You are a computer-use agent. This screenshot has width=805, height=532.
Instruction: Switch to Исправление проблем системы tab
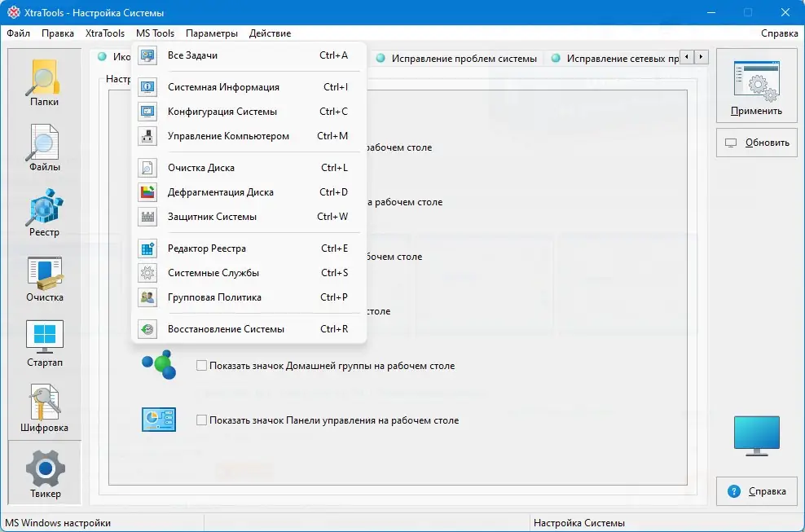pyautogui.click(x=457, y=58)
